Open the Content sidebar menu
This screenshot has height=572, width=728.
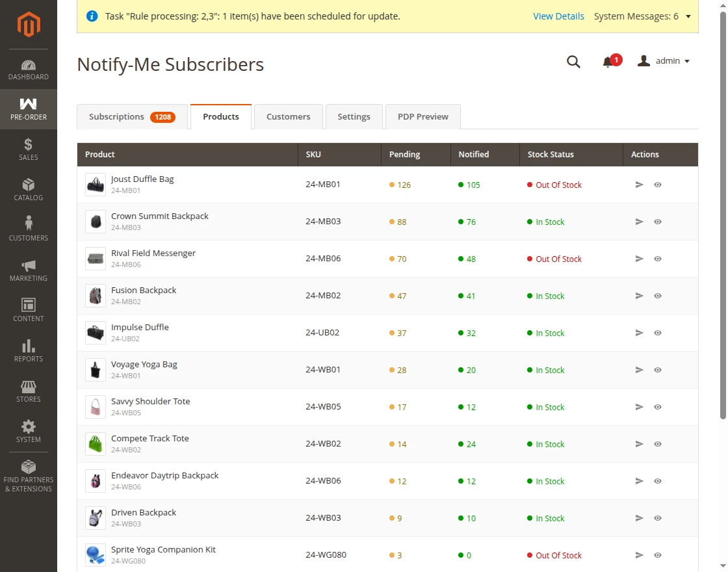29,311
